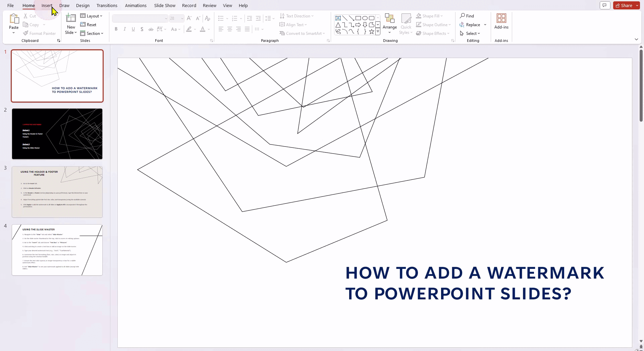Click the Font Color swatch
The image size is (644, 351).
pos(203,29)
